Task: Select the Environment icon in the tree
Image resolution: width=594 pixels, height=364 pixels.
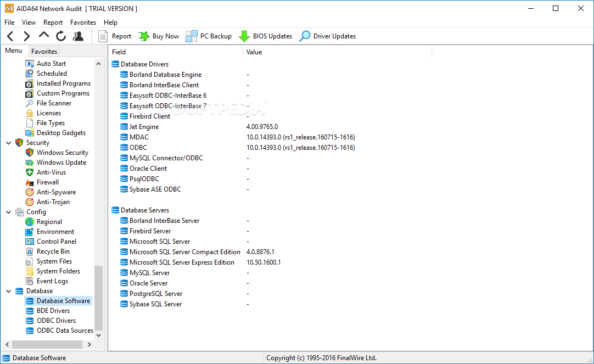Action: (29, 232)
